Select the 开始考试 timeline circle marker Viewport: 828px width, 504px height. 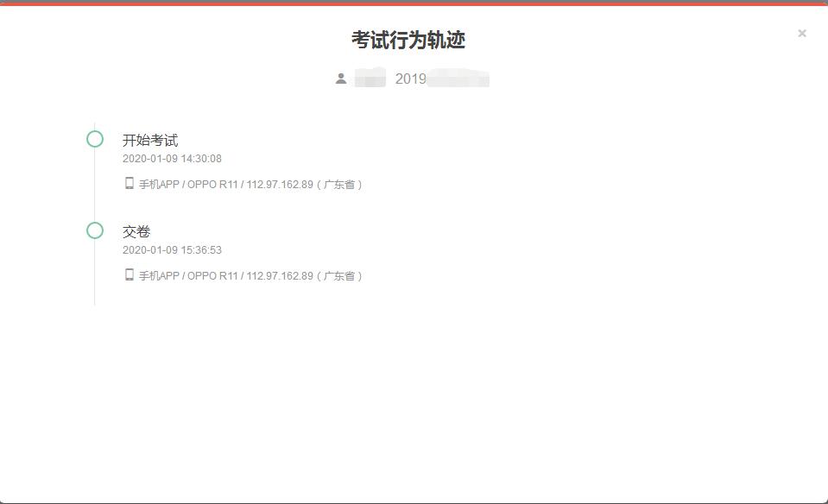95,139
